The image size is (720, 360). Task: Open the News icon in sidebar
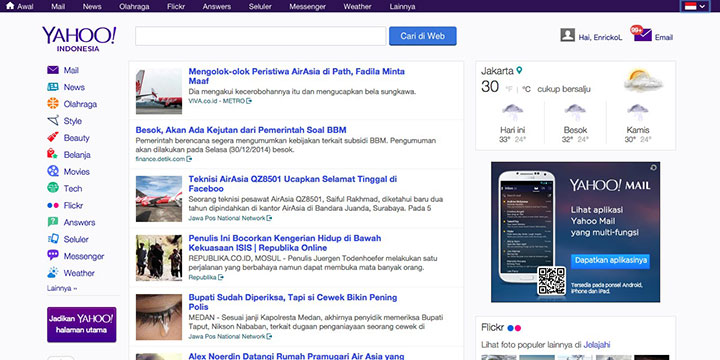tap(53, 87)
